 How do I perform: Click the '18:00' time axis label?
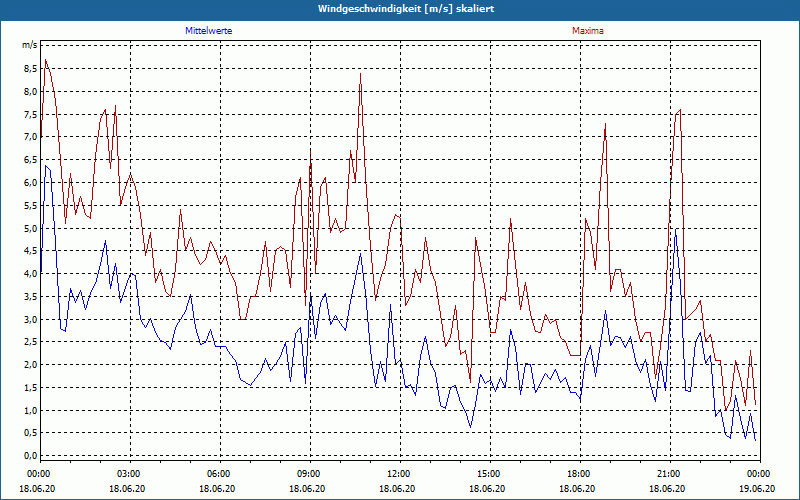[x=577, y=474]
